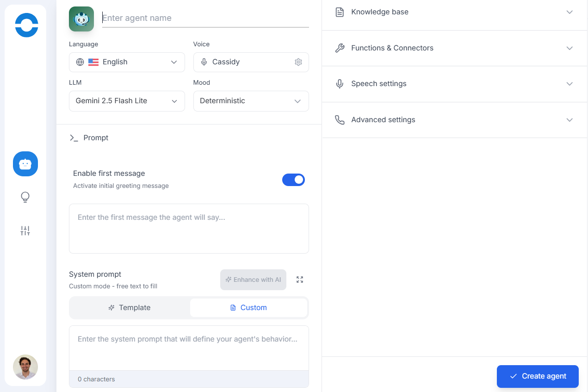The width and height of the screenshot is (588, 392).
Task: Open the LLM dropdown Gemini 2.5 Flash Lite
Action: point(127,101)
